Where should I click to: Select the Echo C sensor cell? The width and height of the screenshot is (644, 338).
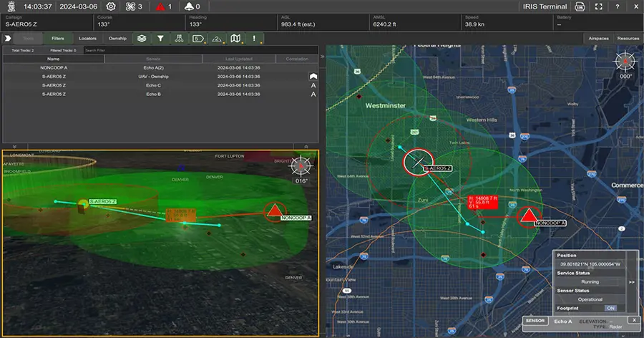[x=153, y=85]
